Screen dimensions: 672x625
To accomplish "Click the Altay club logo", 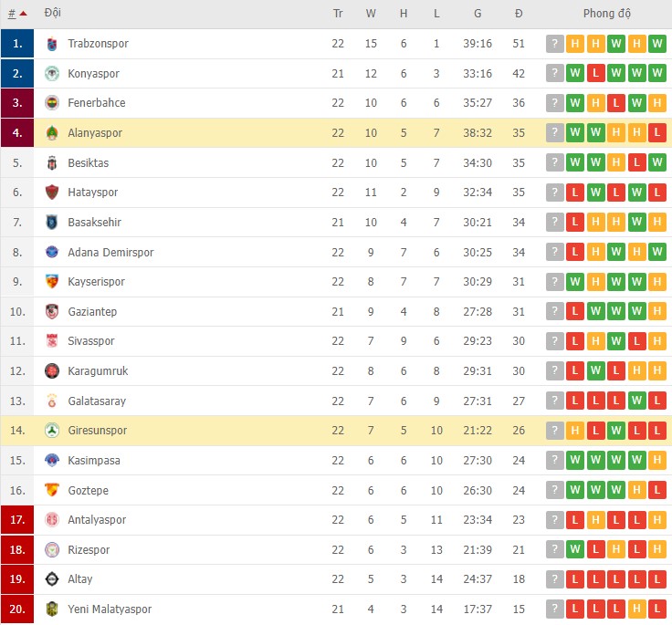I will click(x=51, y=579).
